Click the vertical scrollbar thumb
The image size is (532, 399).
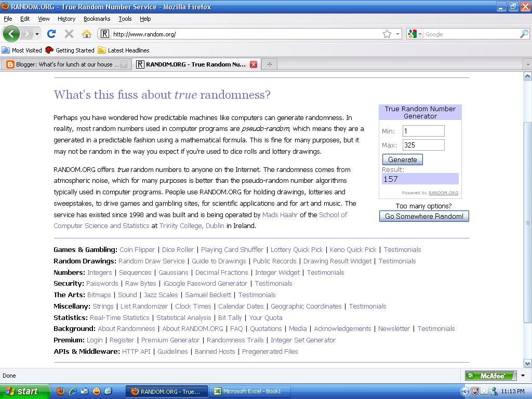pos(527,222)
